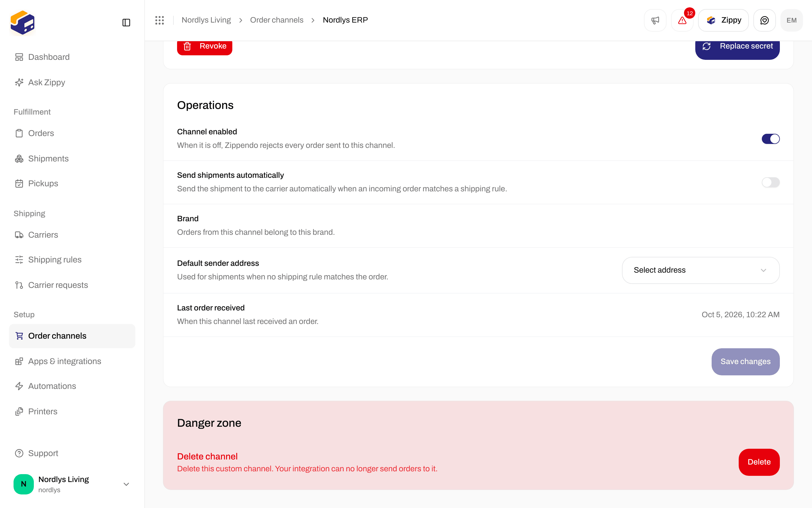Open Ask Zippy page

coord(72,82)
